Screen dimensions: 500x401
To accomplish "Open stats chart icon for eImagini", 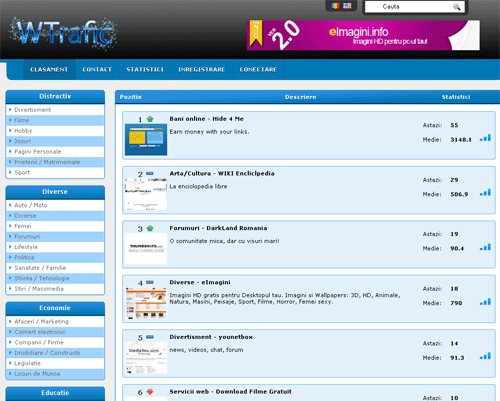I will point(485,302).
